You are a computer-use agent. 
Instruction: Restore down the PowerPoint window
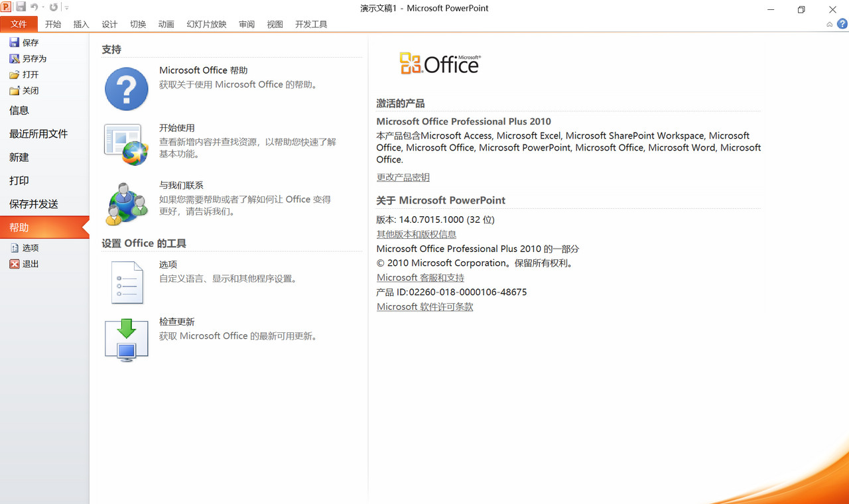(x=801, y=9)
